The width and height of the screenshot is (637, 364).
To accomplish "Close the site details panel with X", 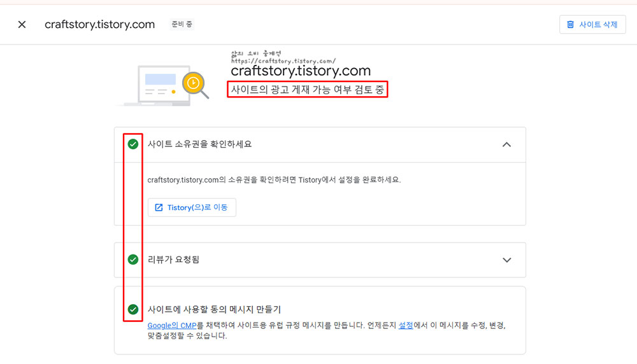I will (x=22, y=24).
